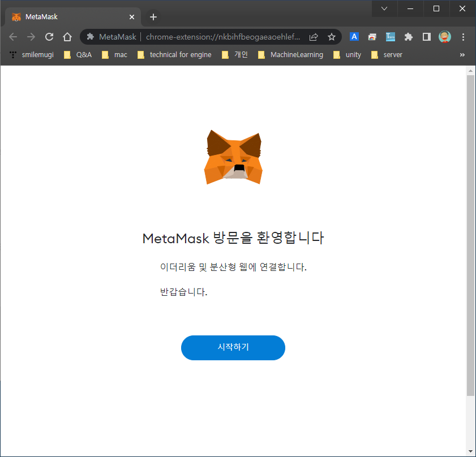Click the 시작하기 start button
This screenshot has height=457, width=476.
(233, 347)
